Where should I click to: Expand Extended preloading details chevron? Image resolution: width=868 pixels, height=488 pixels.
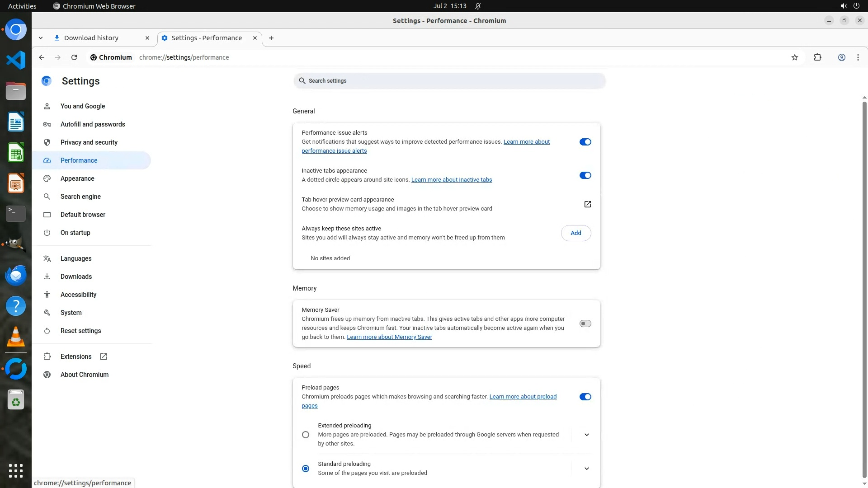586,435
